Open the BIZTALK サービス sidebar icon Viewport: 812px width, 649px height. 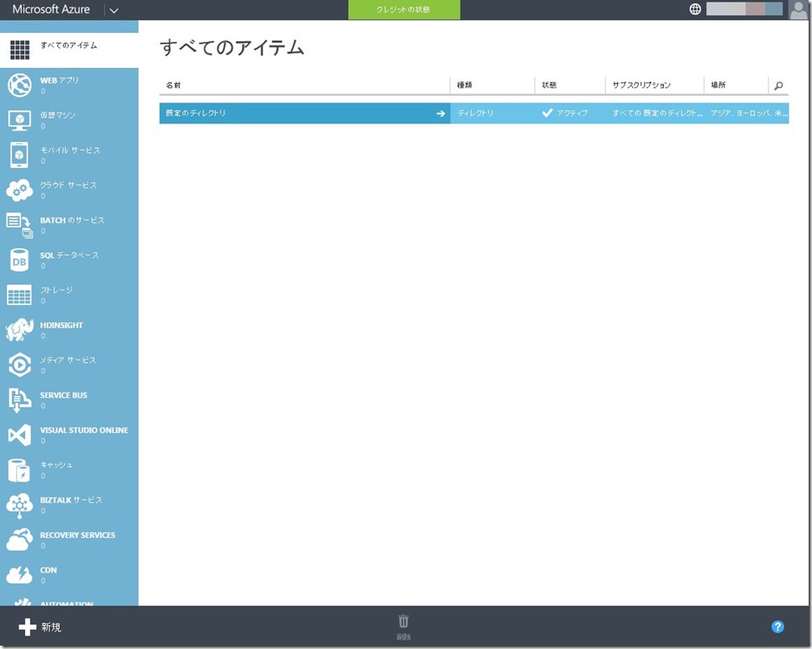(x=19, y=504)
